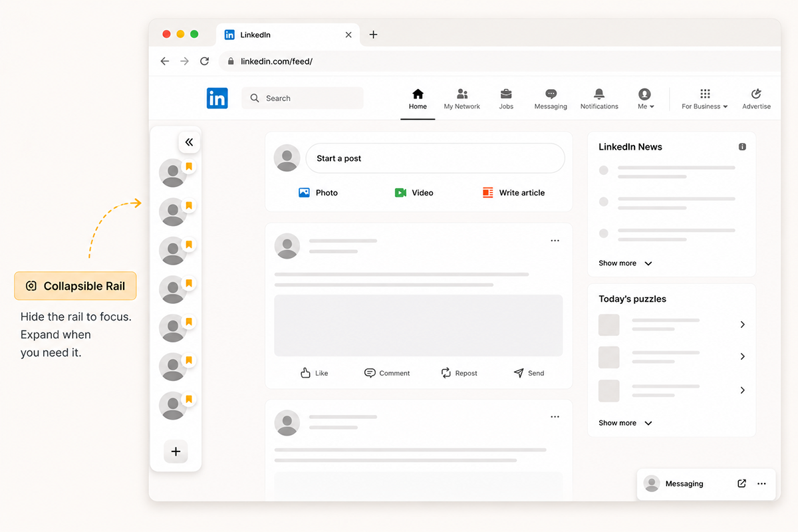Click into the Search field
The image size is (798, 532).
(303, 98)
